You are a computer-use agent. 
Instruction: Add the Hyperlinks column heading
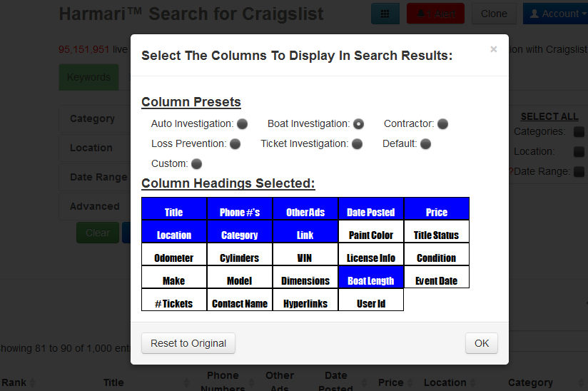point(305,300)
